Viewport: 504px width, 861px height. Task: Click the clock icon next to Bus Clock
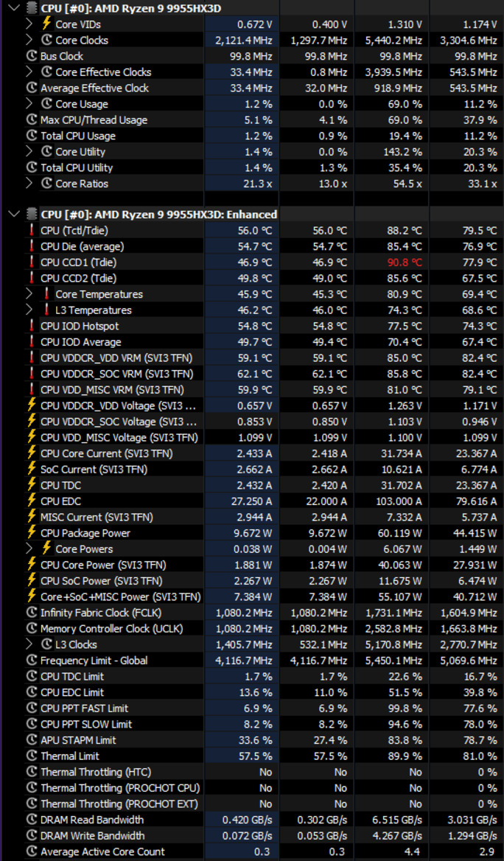32,56
